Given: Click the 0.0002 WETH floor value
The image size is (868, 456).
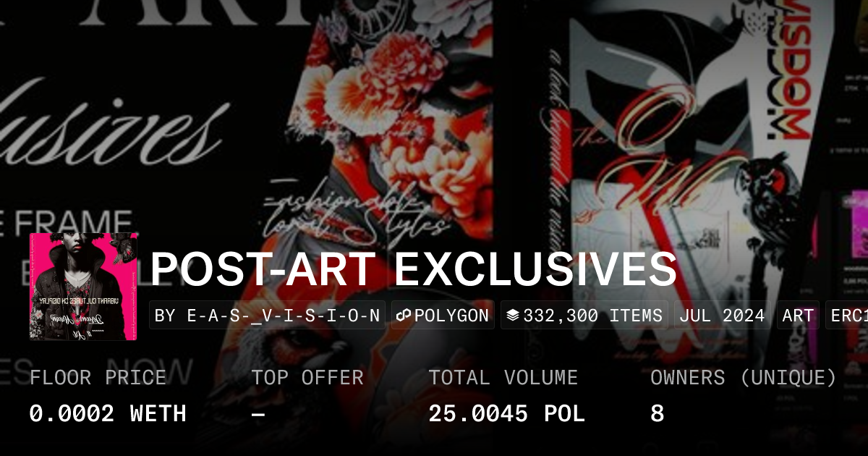Looking at the screenshot, I should [x=108, y=414].
